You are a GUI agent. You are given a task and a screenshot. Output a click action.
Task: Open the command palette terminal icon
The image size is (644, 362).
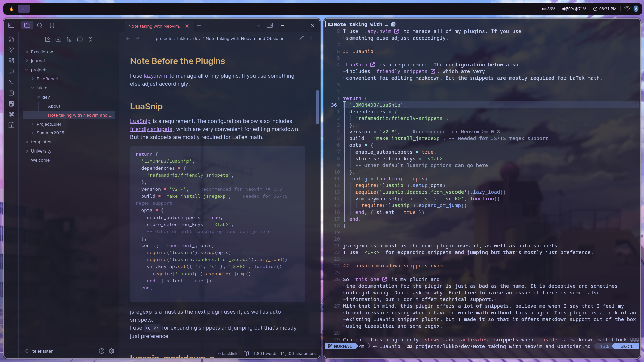coord(11,82)
